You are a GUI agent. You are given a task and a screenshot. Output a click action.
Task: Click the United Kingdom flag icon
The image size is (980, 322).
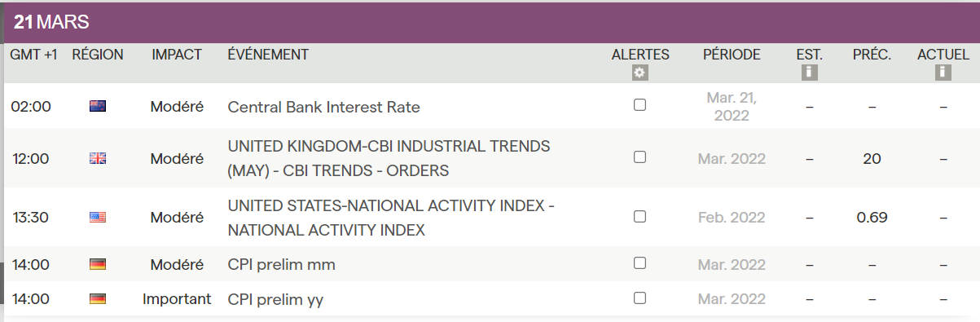pos(98,159)
